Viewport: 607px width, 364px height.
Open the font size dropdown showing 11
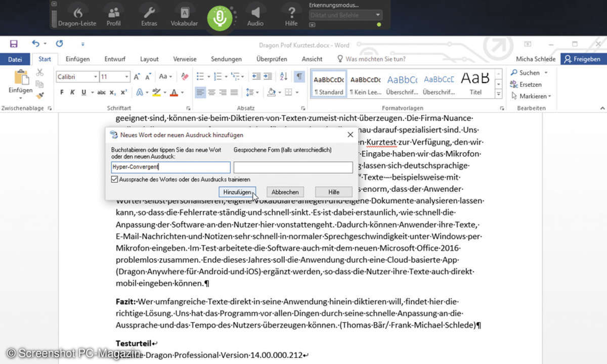point(127,77)
